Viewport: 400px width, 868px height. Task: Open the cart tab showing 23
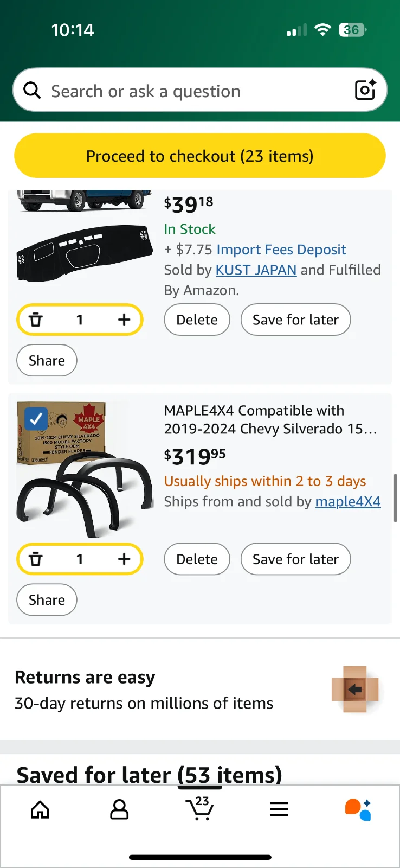point(199,809)
